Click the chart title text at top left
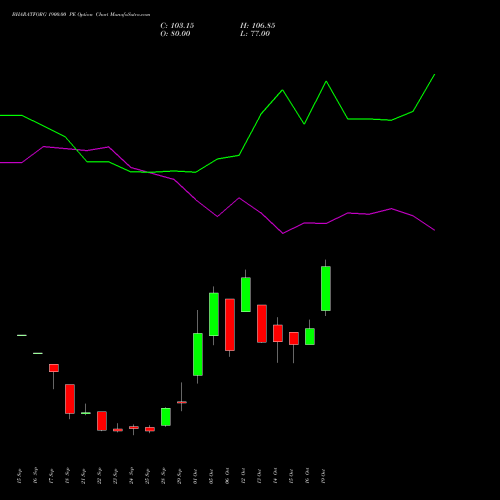 coord(81,15)
